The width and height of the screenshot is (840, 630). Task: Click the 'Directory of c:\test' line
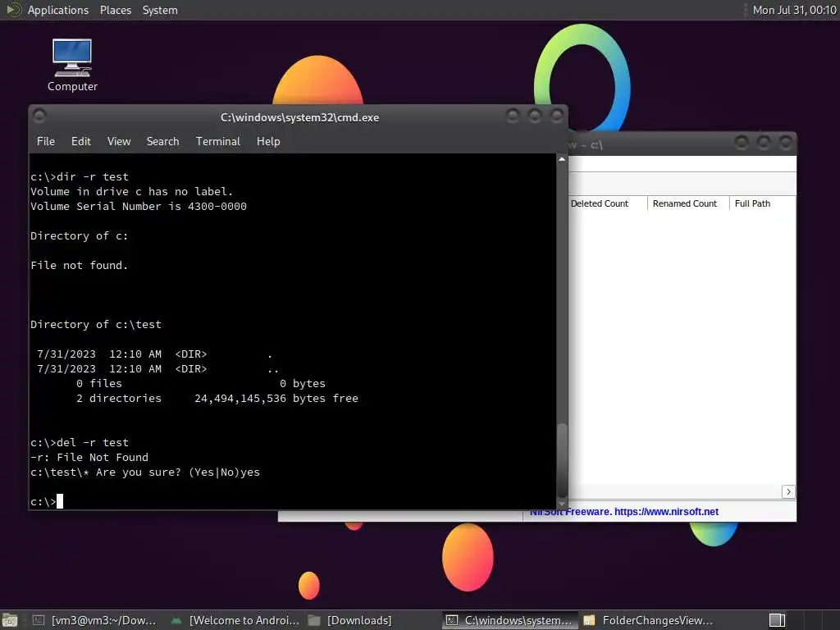point(96,324)
